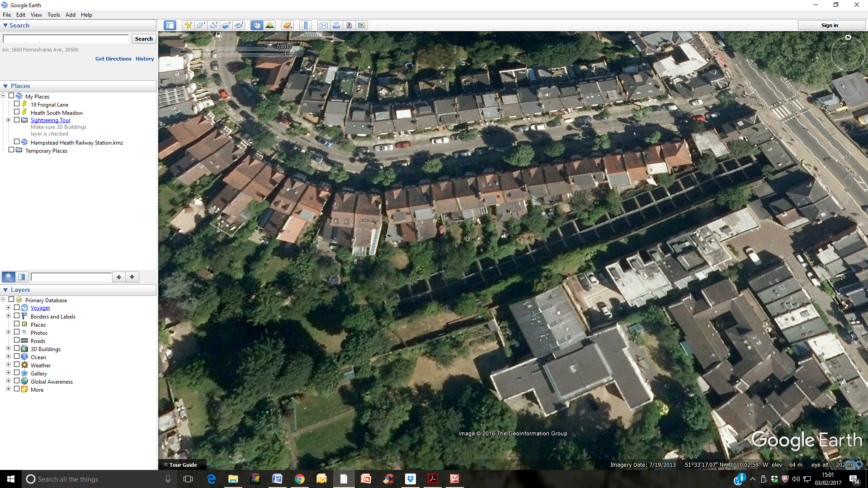The height and width of the screenshot is (488, 868).
Task: Click the Get Directions link
Action: 113,59
